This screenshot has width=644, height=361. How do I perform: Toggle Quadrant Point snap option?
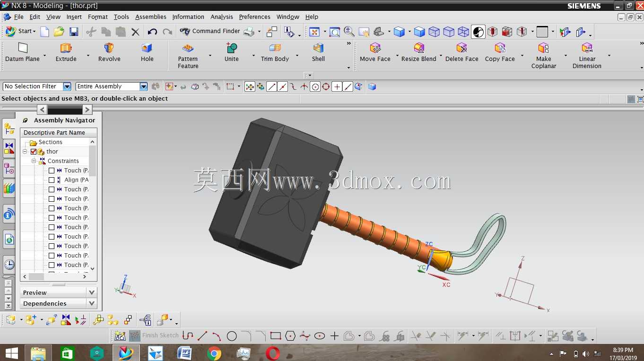326,86
